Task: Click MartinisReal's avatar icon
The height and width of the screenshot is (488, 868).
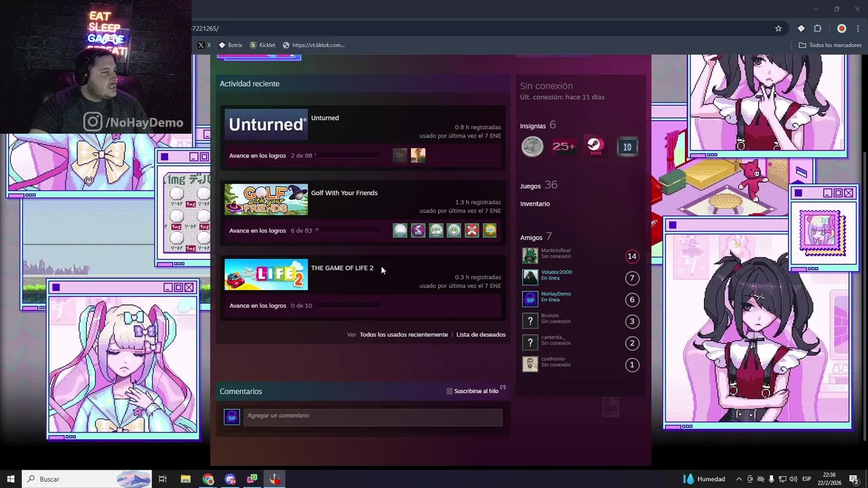Action: point(530,256)
